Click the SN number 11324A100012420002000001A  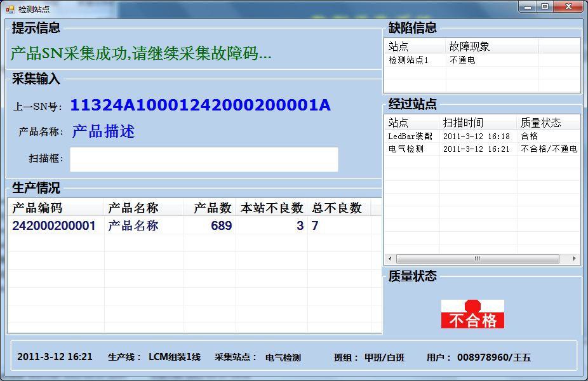[x=200, y=105]
